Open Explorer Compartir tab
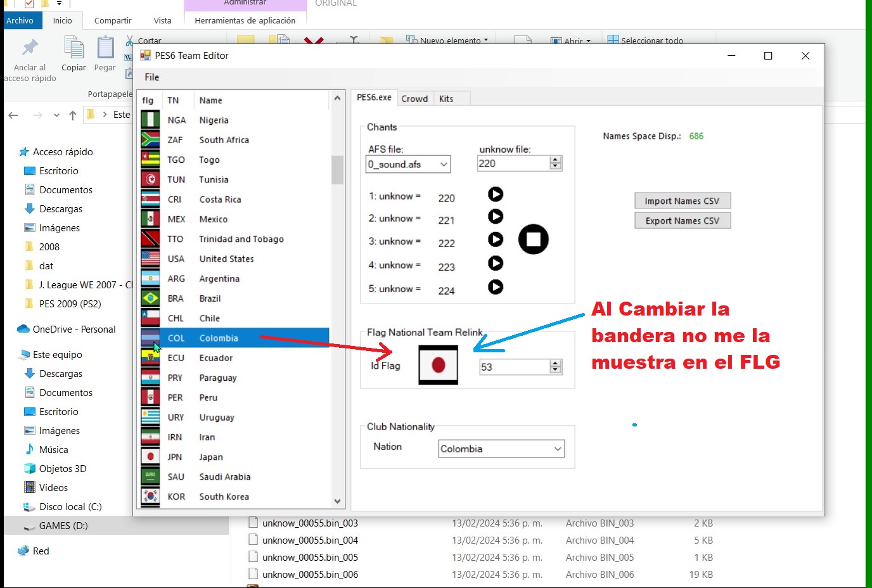The height and width of the screenshot is (588, 872). [113, 20]
